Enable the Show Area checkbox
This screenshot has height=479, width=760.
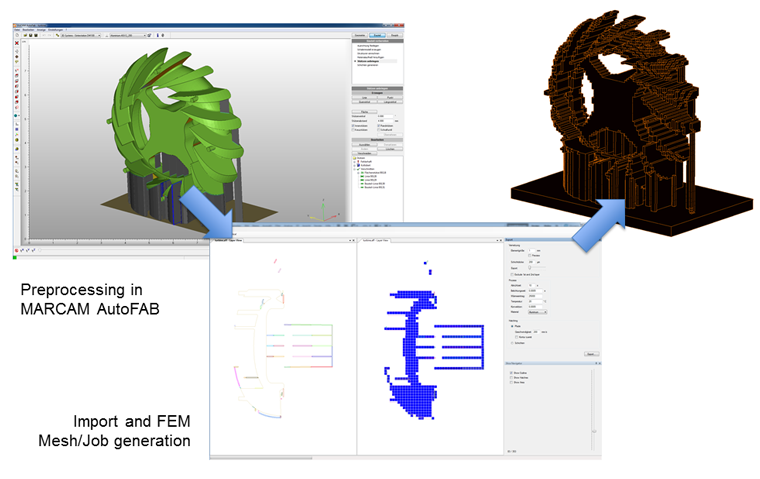pyautogui.click(x=511, y=383)
